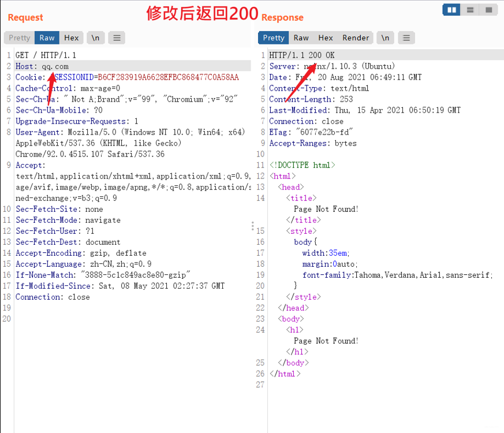This screenshot has width=504, height=433.
Task: Click the Sec-Ch-Ua-Mobile: ?0 line
Action: pyautogui.click(x=59, y=110)
